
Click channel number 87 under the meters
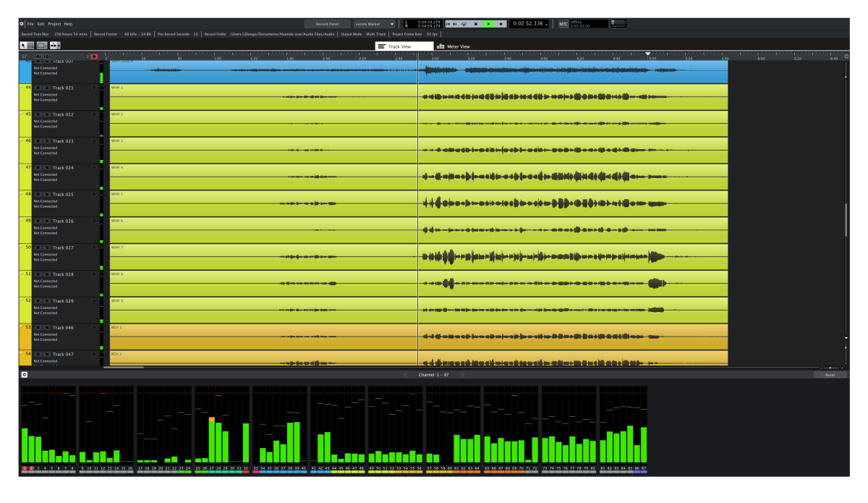(644, 469)
